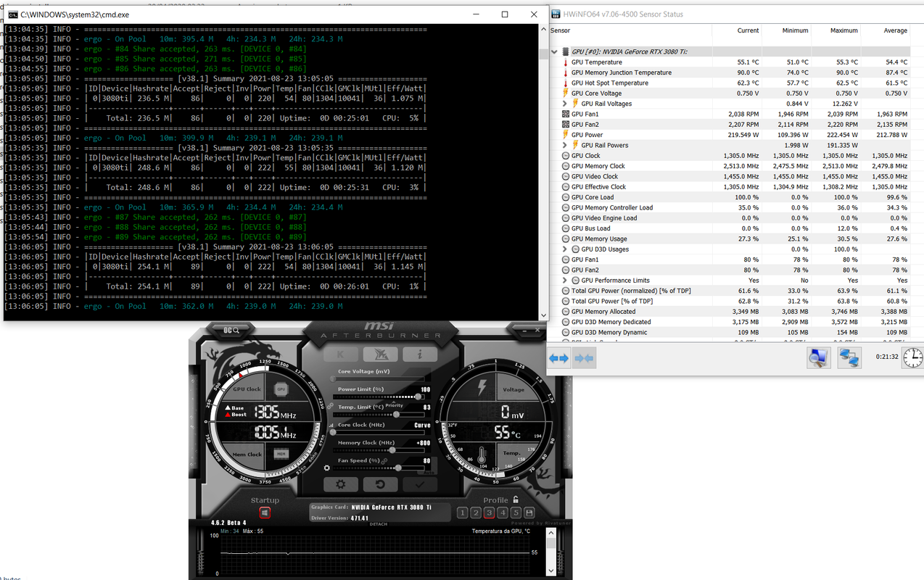Image resolution: width=924 pixels, height=580 pixels.
Task: Click the cmd.exe title bar icon
Action: 13,14
